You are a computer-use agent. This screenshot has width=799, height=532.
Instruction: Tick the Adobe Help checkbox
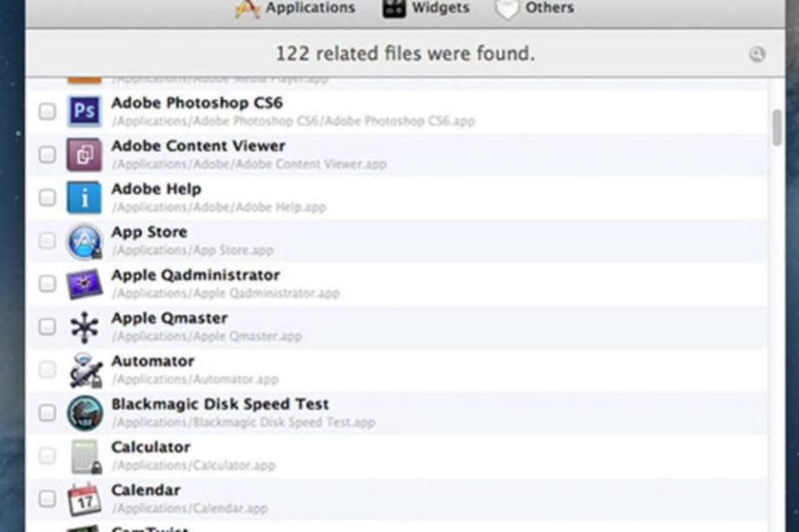[48, 198]
